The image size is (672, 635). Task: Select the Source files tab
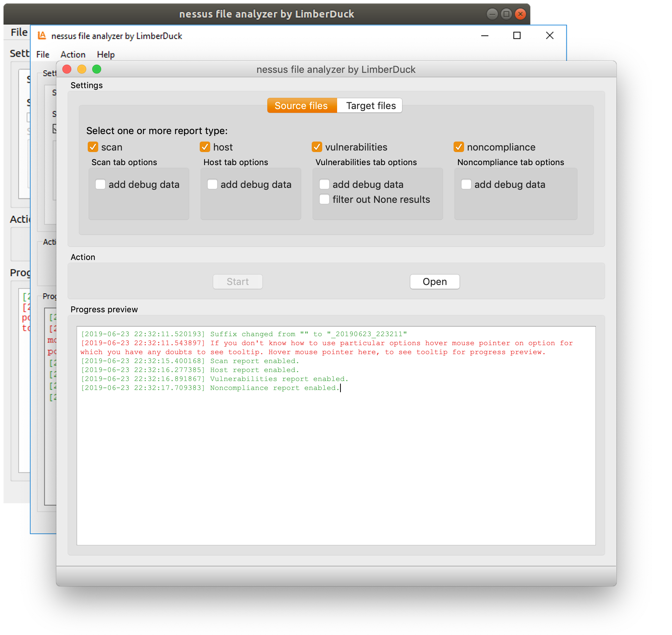302,106
